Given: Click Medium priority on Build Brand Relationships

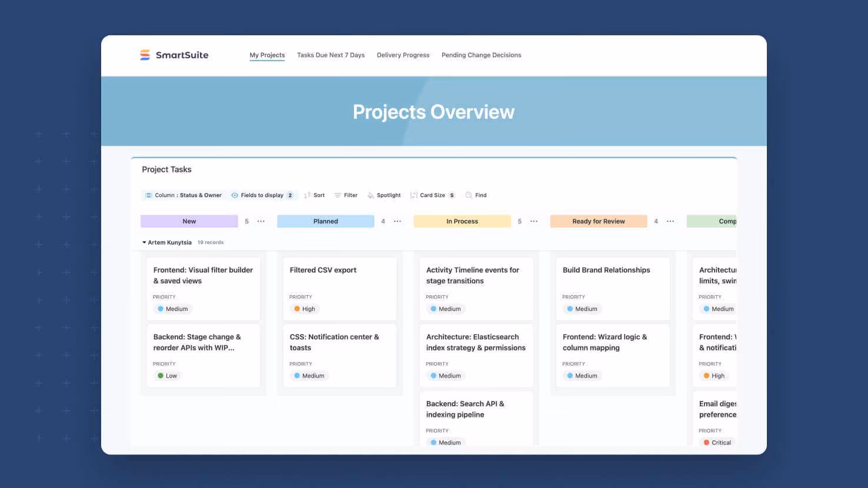Looking at the screenshot, I should coord(582,309).
